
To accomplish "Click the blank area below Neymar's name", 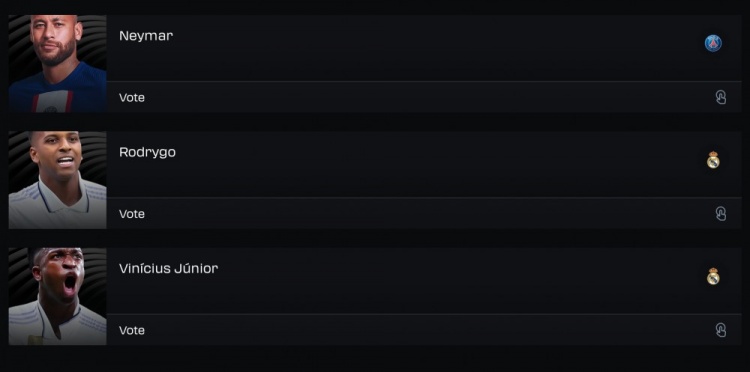I will tap(407, 62).
